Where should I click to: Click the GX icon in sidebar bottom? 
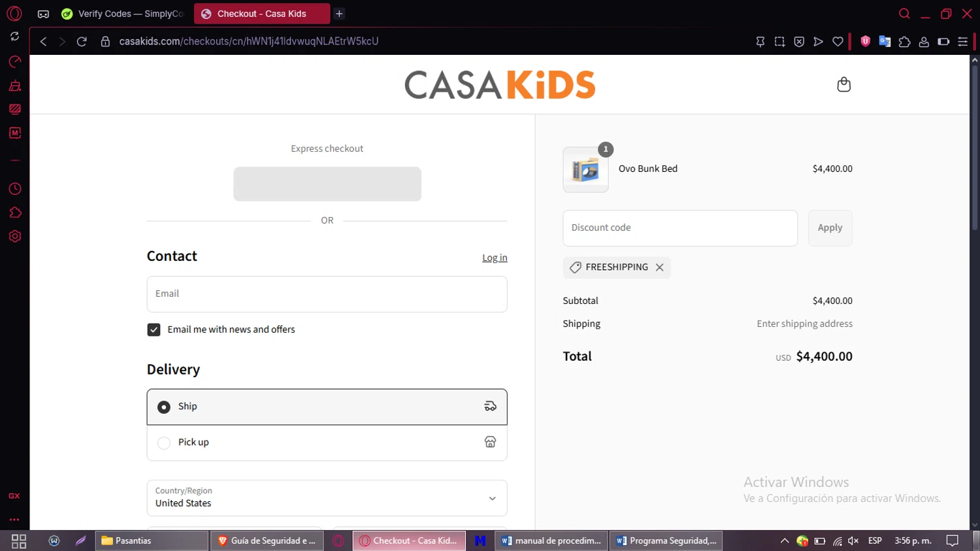point(14,496)
